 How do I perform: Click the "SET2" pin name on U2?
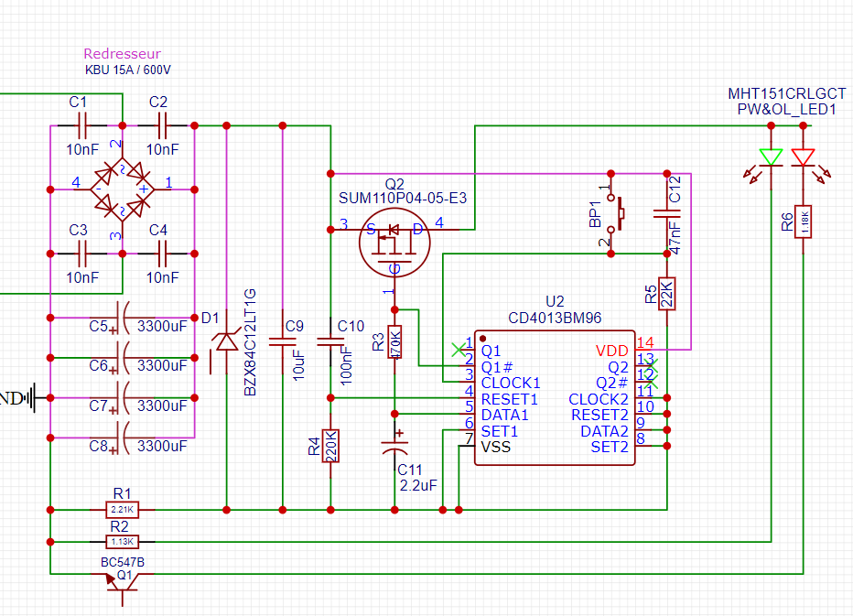point(610,448)
